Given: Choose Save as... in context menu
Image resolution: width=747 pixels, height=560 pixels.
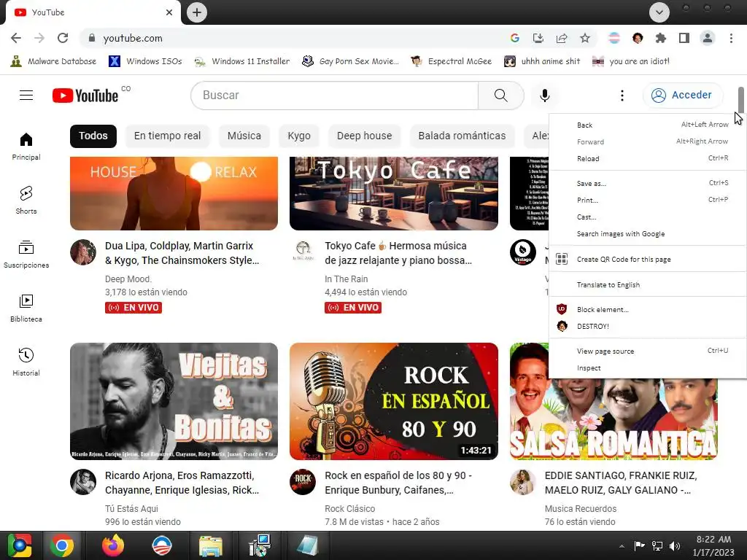Looking at the screenshot, I should [x=648, y=183].
